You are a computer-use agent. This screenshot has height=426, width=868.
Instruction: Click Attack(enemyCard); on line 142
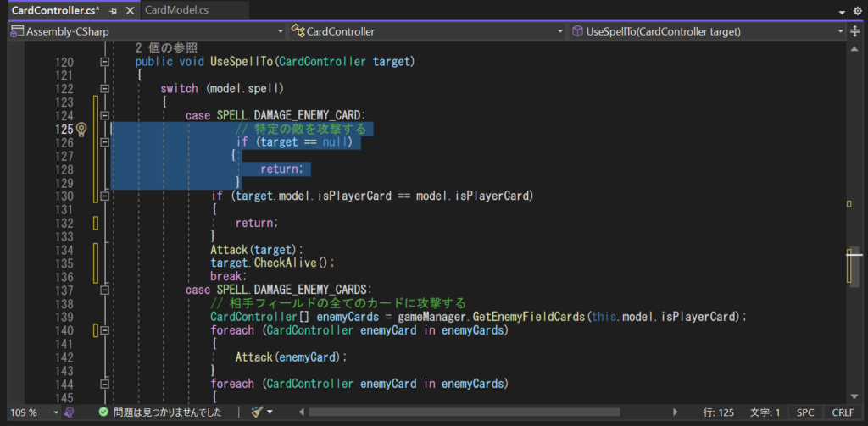[x=292, y=357]
